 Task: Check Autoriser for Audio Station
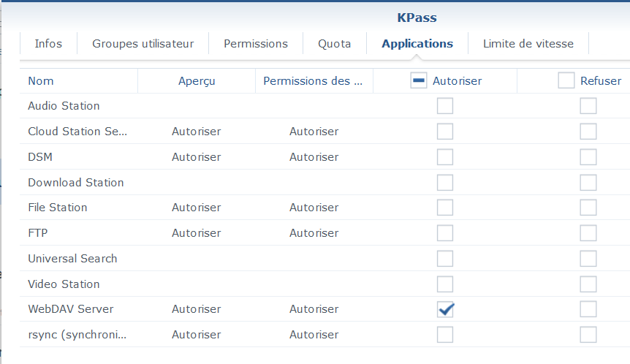point(445,106)
